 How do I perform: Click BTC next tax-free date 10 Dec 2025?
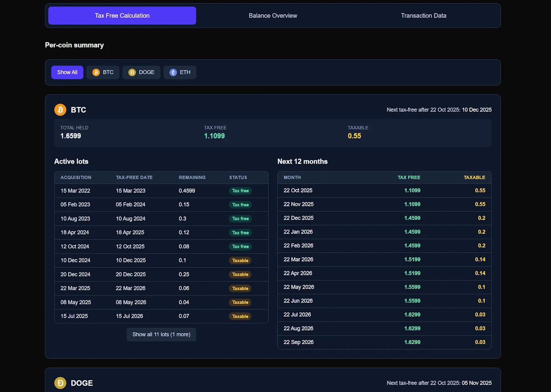tap(477, 110)
